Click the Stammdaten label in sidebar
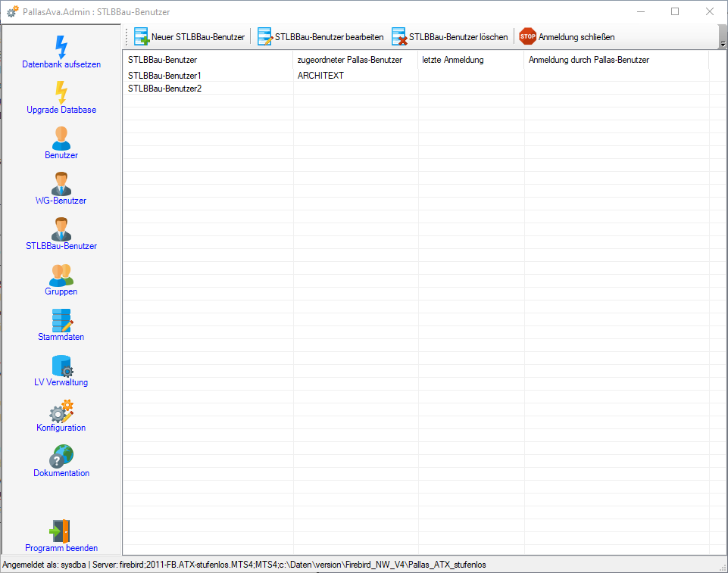 coord(61,337)
